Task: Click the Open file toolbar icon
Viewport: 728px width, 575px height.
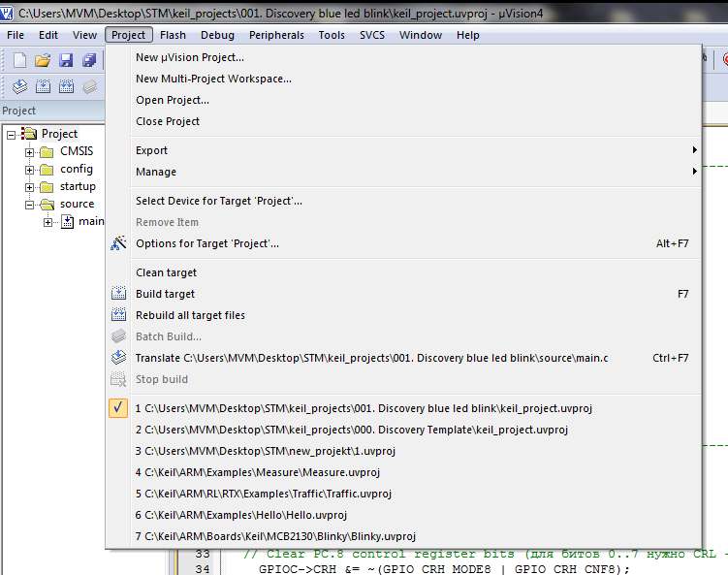Action: coord(43,60)
